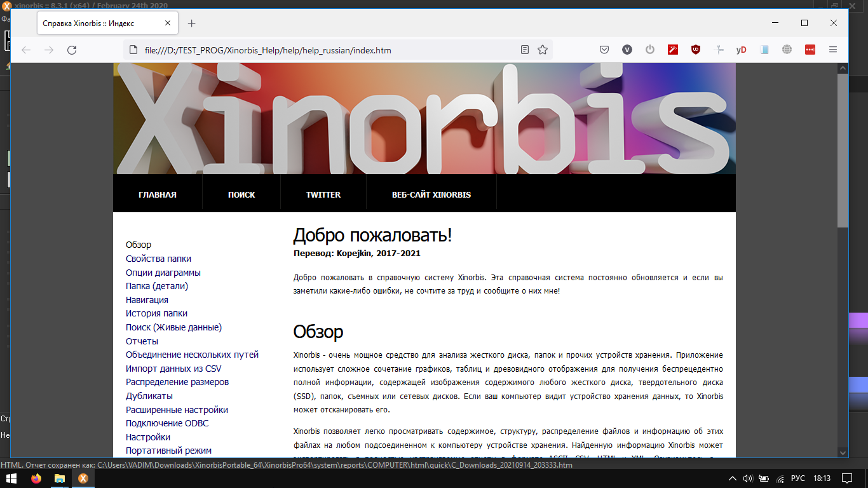Open Firefox from the taskbar
Image resolution: width=868 pixels, height=488 pixels.
click(x=36, y=478)
